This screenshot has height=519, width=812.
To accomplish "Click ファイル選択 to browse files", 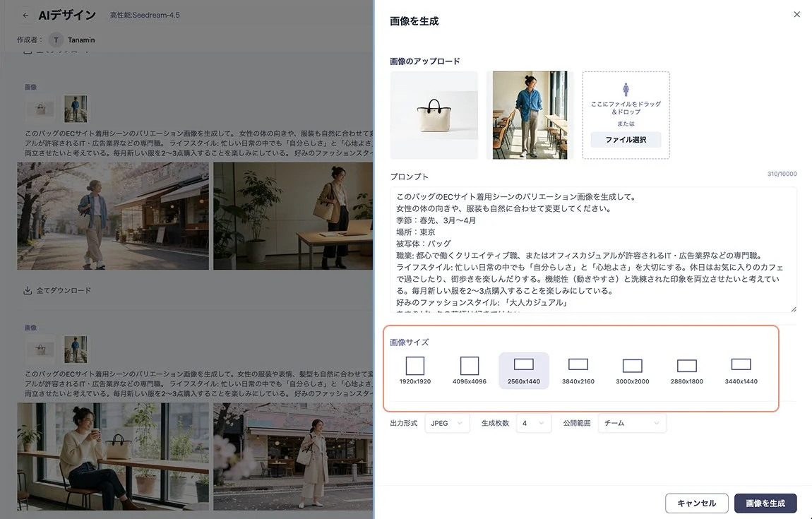I will coord(625,139).
